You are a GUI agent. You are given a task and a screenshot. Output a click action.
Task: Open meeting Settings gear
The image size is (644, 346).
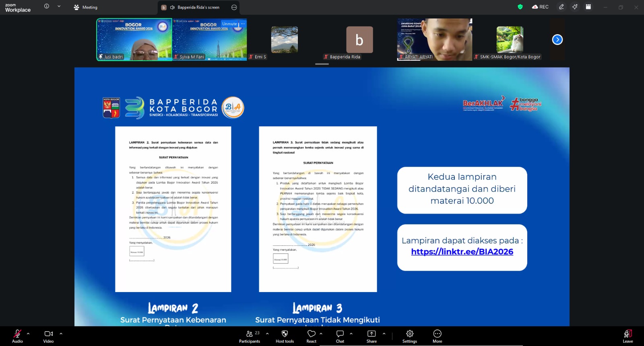[x=410, y=336]
